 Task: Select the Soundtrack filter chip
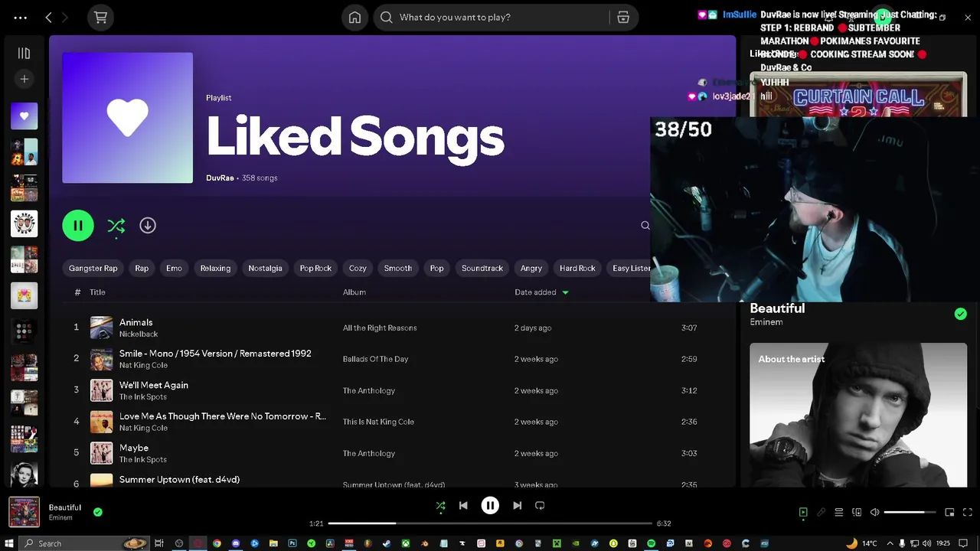coord(482,269)
